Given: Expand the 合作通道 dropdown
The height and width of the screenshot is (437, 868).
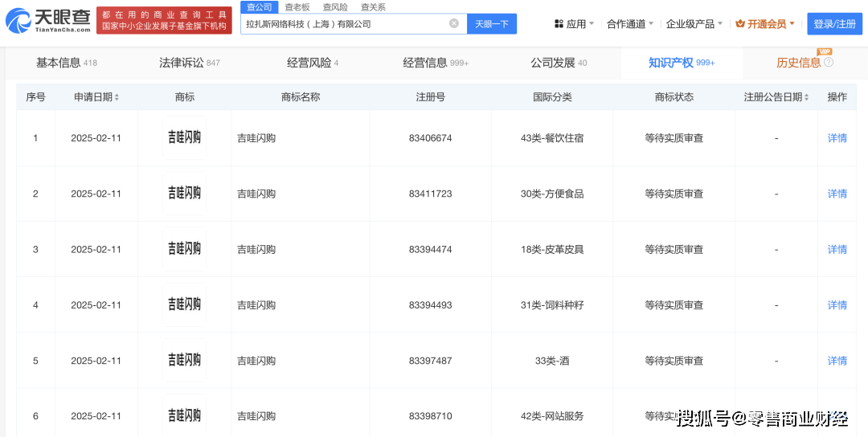Looking at the screenshot, I should 651,24.
